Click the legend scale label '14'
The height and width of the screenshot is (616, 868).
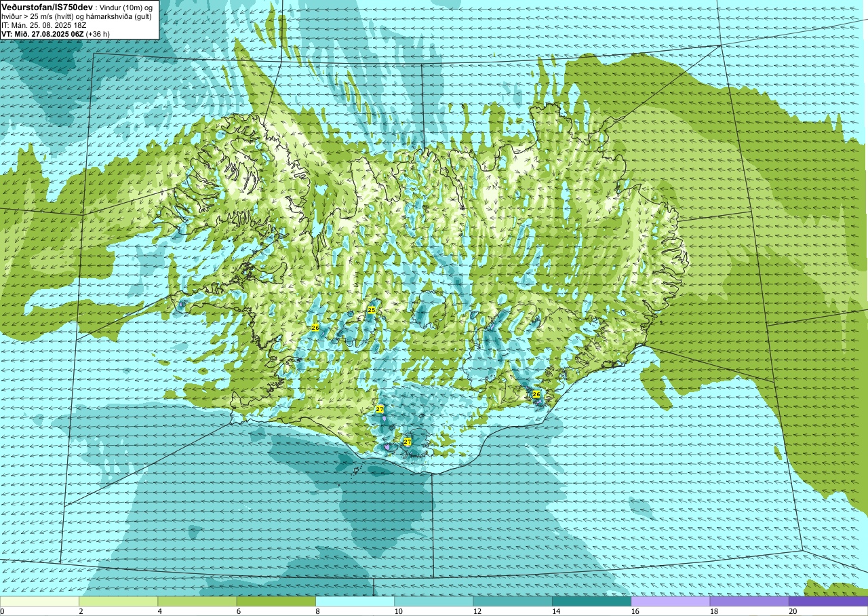pyautogui.click(x=556, y=611)
